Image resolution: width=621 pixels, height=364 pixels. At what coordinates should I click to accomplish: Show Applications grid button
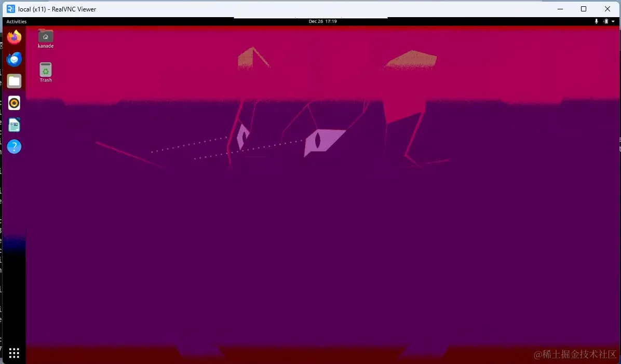coord(14,353)
